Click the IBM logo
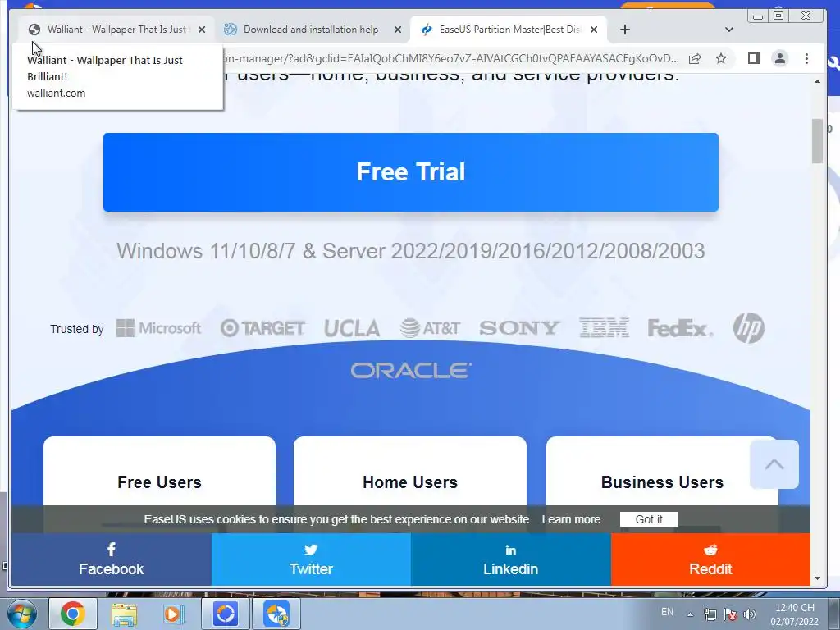Image resolution: width=840 pixels, height=630 pixels. (604, 328)
